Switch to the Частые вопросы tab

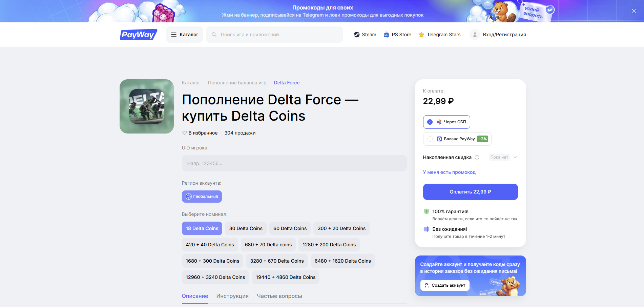[x=279, y=296]
